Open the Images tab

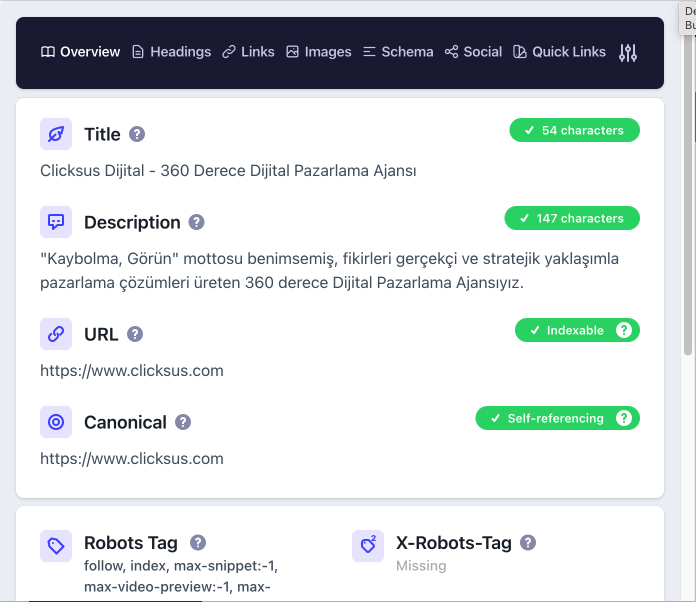(319, 52)
